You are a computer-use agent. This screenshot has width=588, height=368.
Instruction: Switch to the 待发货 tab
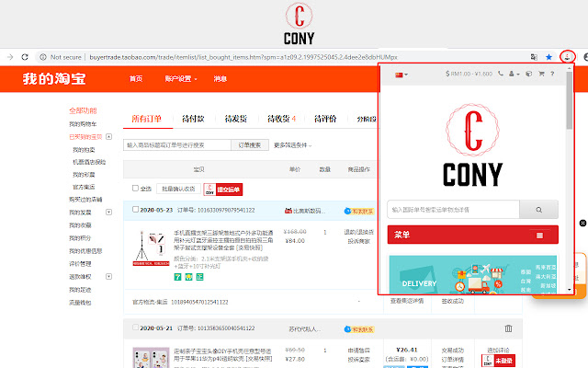tap(236, 119)
